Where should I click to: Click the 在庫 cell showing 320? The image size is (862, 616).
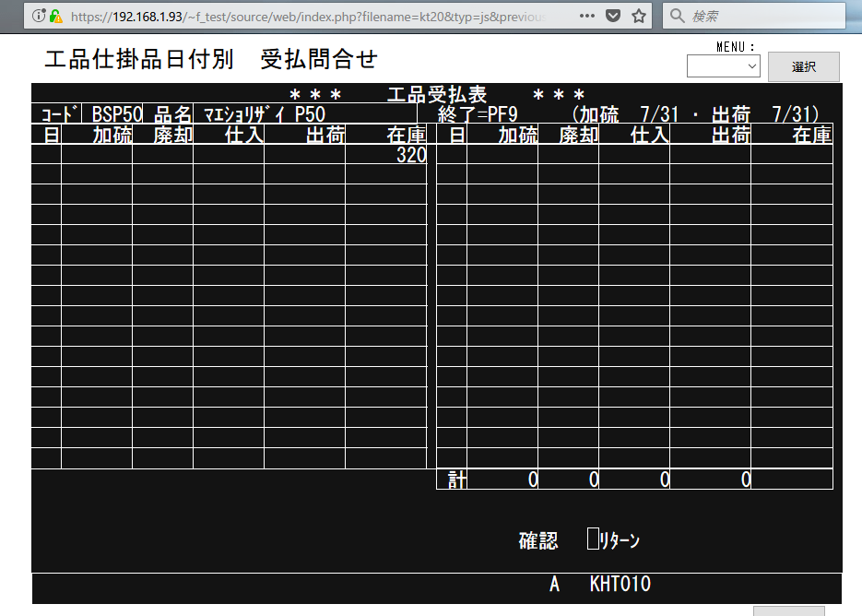pos(410,156)
